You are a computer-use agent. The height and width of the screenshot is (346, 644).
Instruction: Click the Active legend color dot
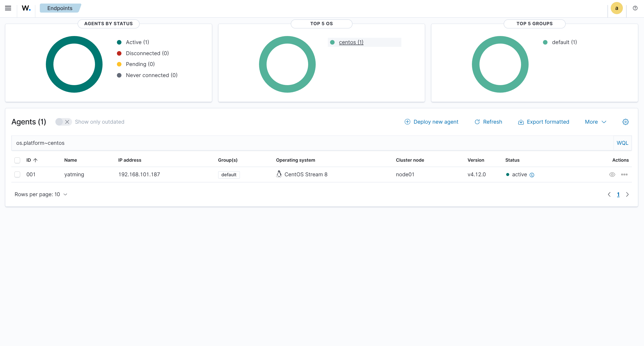(119, 42)
